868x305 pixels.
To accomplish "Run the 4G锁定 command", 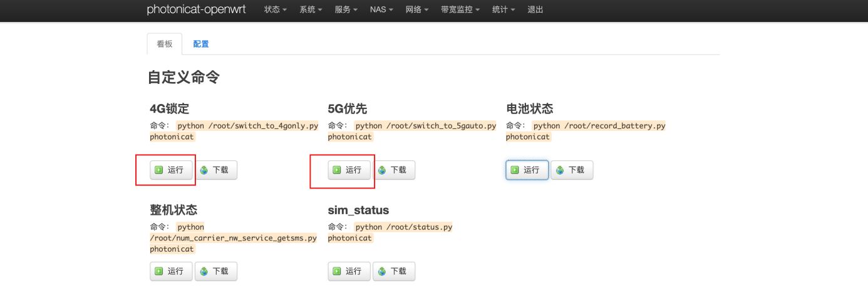I will click(x=171, y=170).
